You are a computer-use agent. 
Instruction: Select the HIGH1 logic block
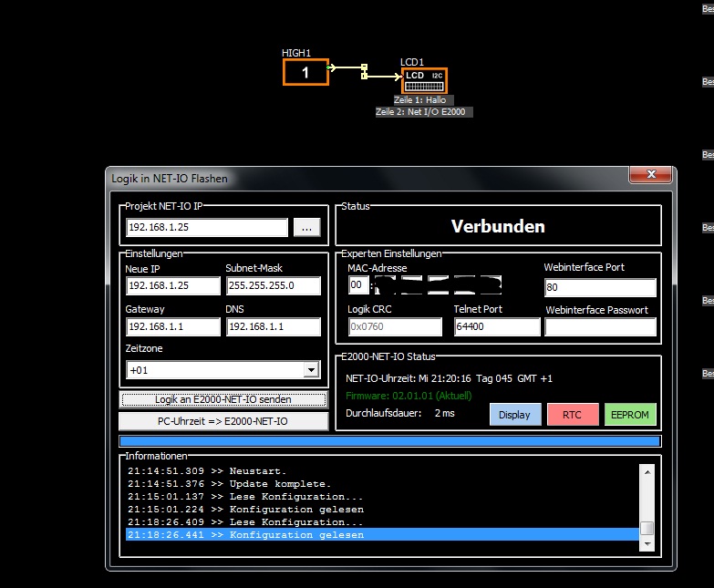[305, 72]
